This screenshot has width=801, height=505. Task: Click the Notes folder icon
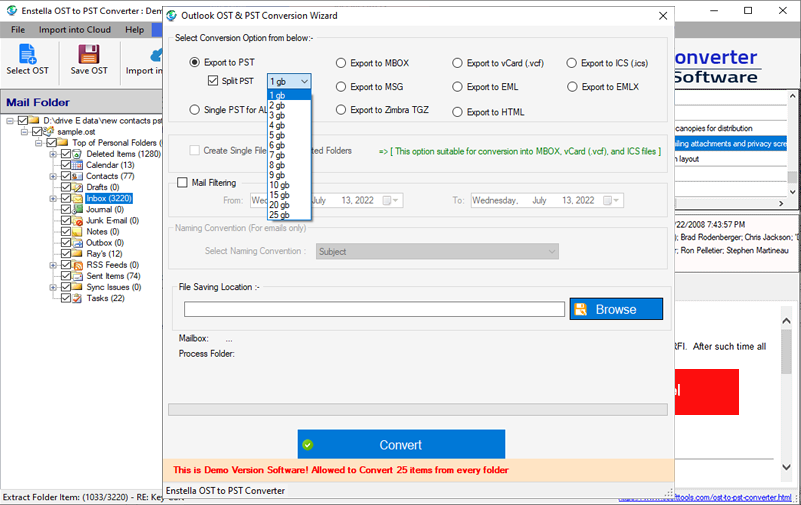[77, 232]
